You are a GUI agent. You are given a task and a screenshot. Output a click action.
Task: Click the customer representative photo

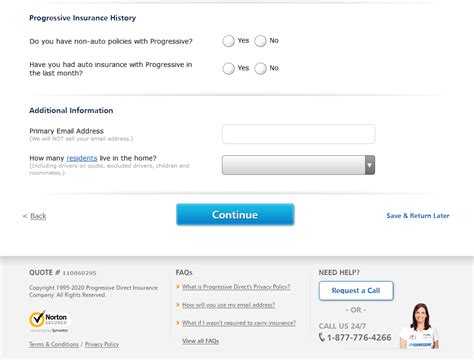(x=419, y=326)
